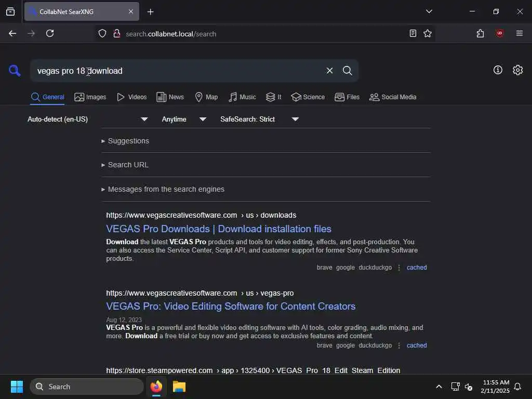Select the General category tab

47,97
